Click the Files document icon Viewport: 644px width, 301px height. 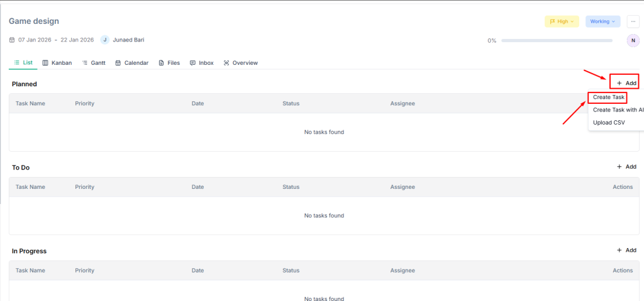tap(162, 63)
